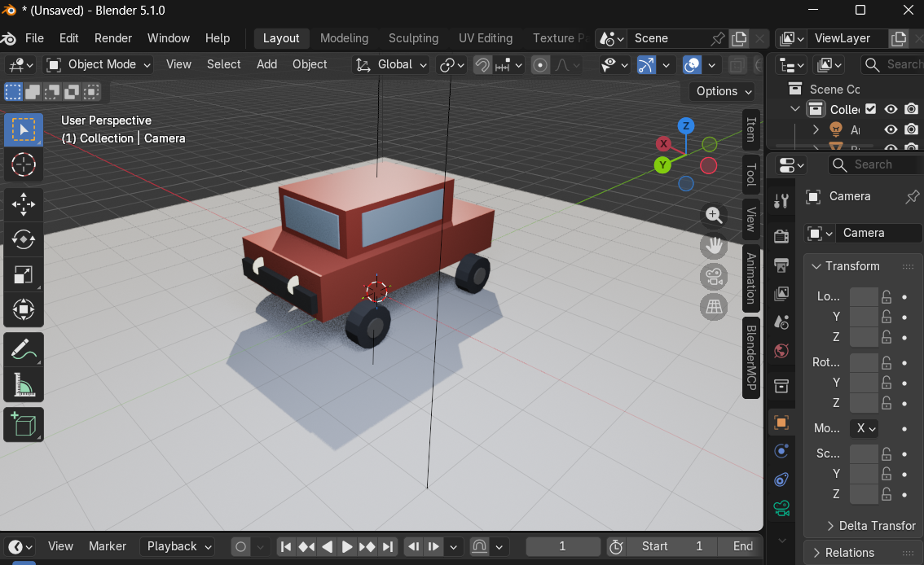924x565 pixels.
Task: Toggle camera view in viewport
Action: click(x=714, y=277)
